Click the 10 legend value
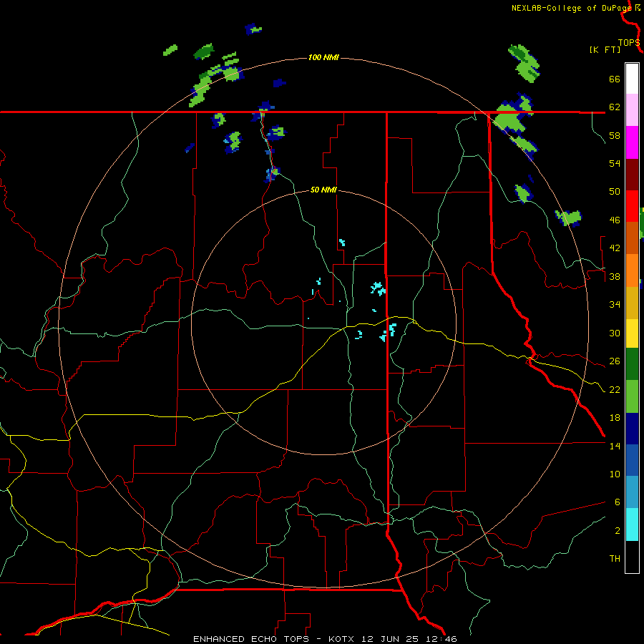 pos(615,474)
